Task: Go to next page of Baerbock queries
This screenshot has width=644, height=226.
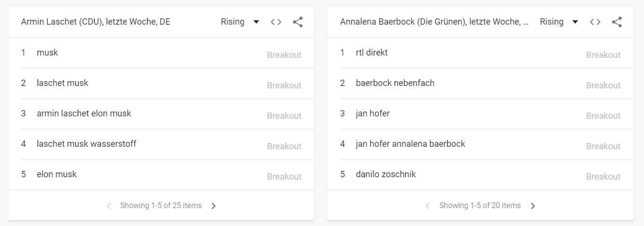Action: (533, 206)
